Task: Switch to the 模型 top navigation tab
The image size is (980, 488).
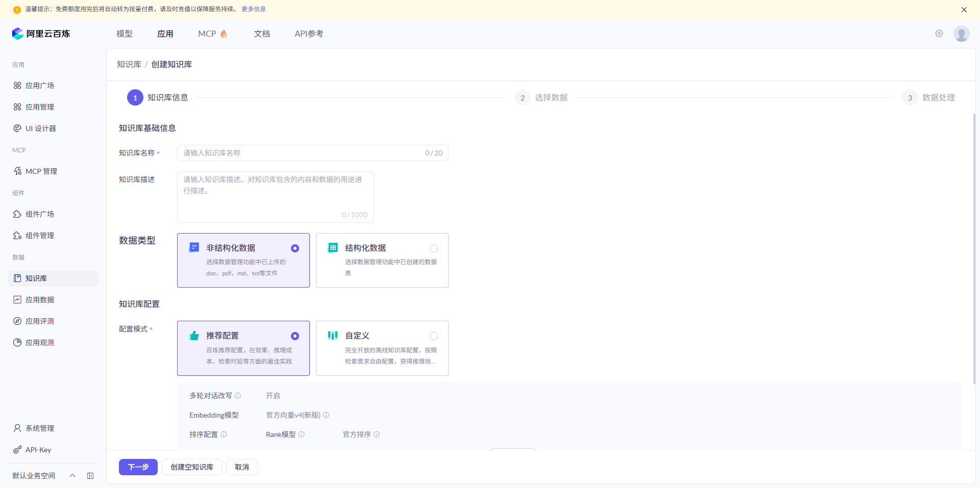Action: (124, 33)
